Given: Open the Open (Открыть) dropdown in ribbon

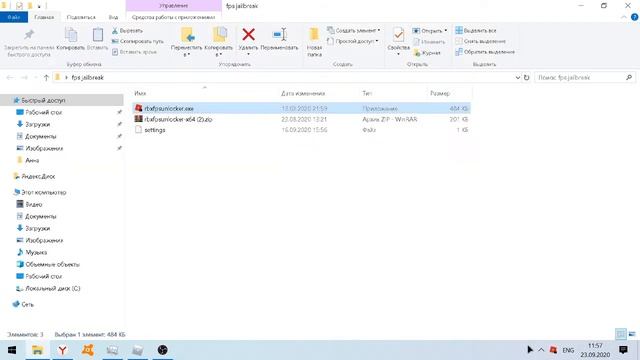Looking at the screenshot, I should pos(430,31).
